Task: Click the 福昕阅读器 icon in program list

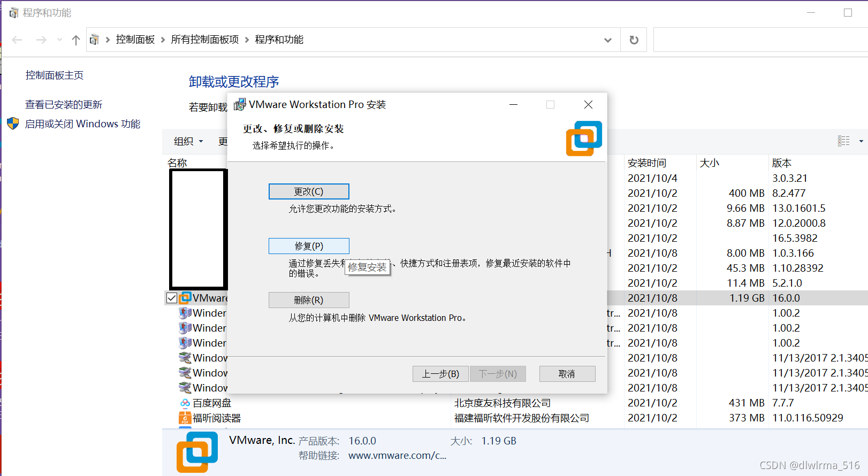Action: 185,418
